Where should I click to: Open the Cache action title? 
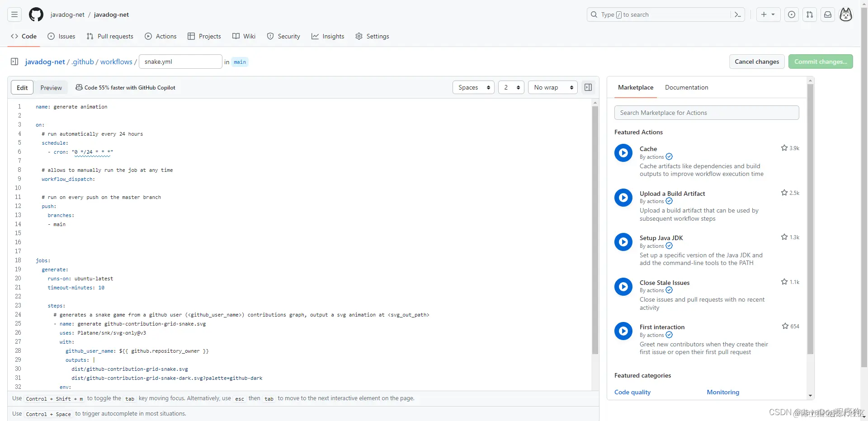click(x=648, y=149)
